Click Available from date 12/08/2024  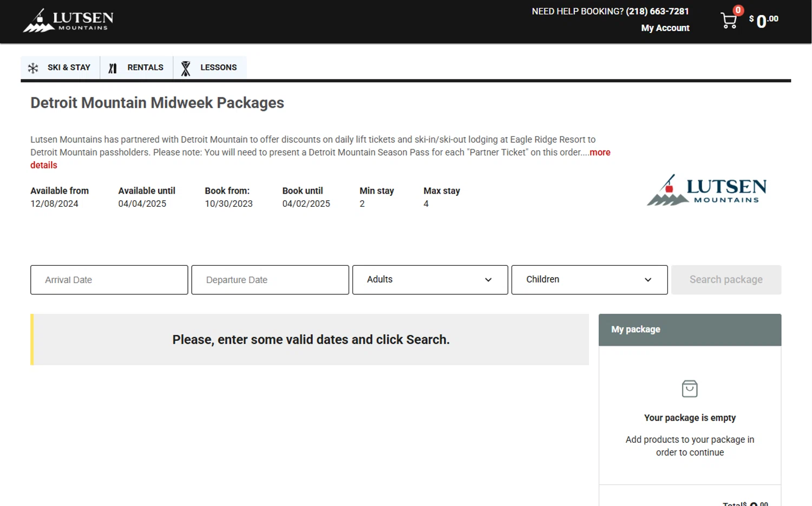coord(54,204)
